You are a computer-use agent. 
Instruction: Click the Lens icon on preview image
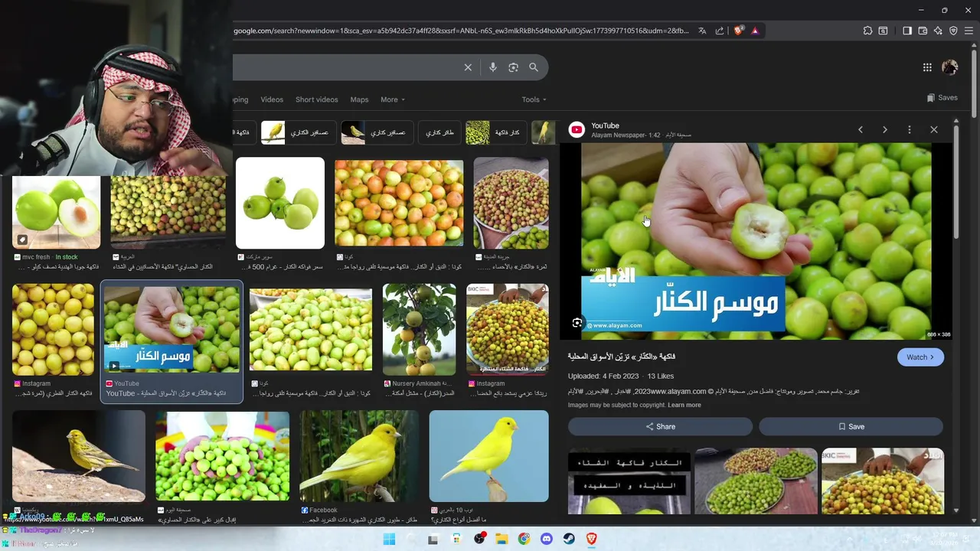pos(577,323)
